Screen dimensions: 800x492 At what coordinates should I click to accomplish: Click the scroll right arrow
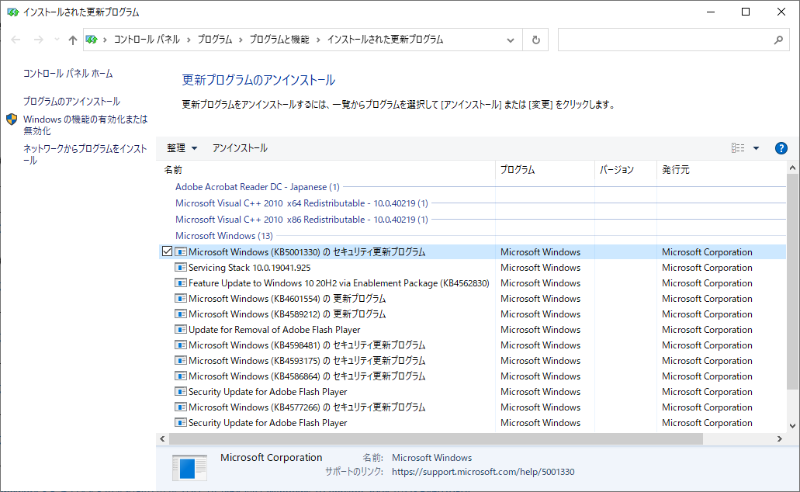(x=779, y=439)
